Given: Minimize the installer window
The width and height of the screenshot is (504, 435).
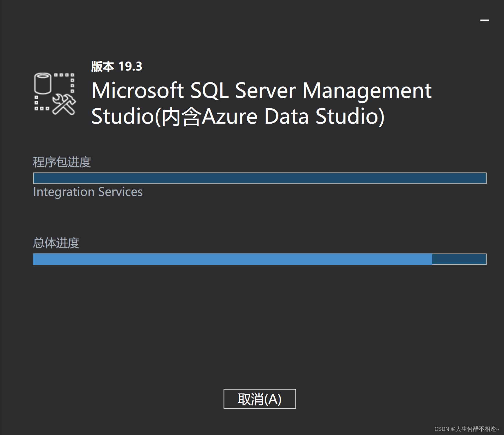Looking at the screenshot, I should [484, 20].
